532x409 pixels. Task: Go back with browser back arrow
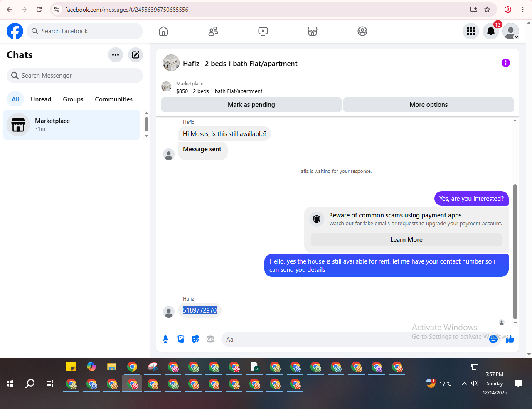click(x=9, y=10)
